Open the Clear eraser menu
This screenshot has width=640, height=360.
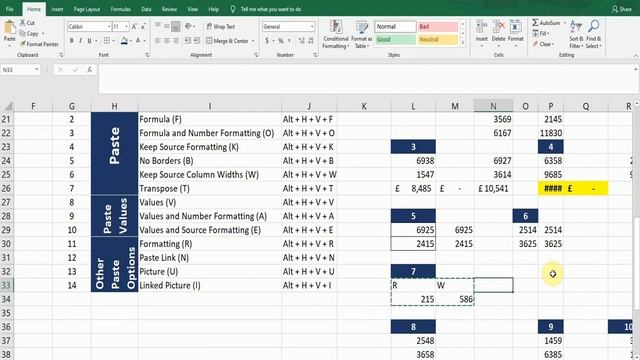click(543, 44)
